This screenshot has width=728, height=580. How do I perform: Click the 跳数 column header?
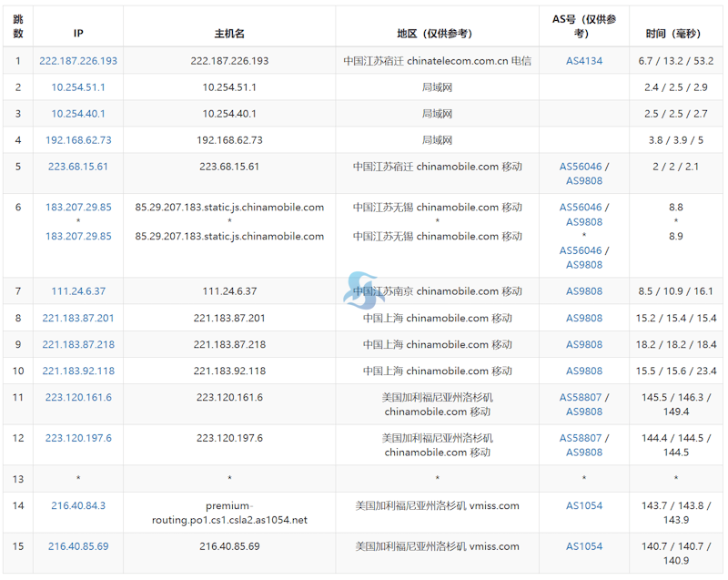coord(18,26)
